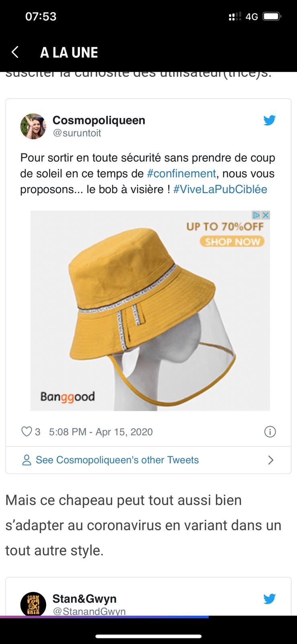
Task: Close the Banggood ad with X
Action: tap(266, 215)
